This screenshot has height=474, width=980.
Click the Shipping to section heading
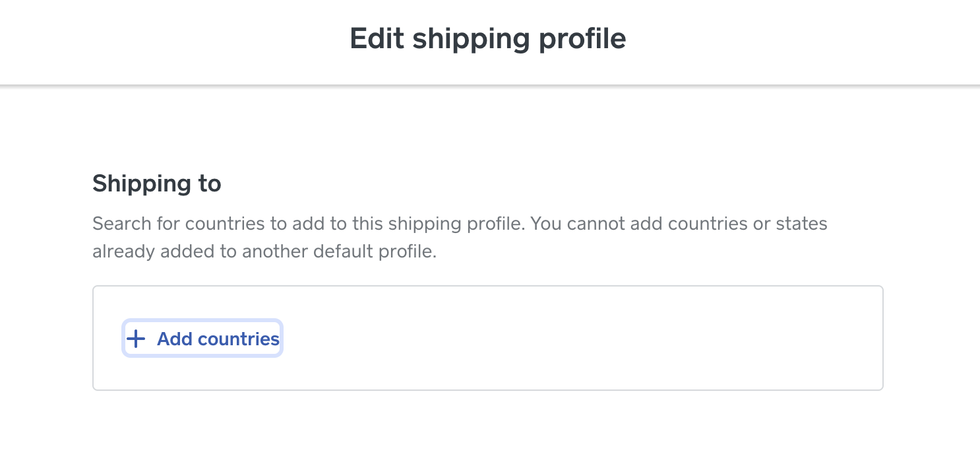tap(156, 184)
